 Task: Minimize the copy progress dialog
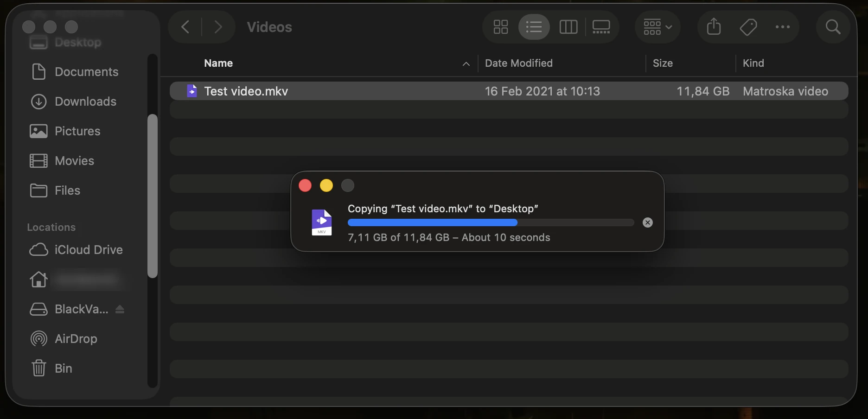point(326,185)
